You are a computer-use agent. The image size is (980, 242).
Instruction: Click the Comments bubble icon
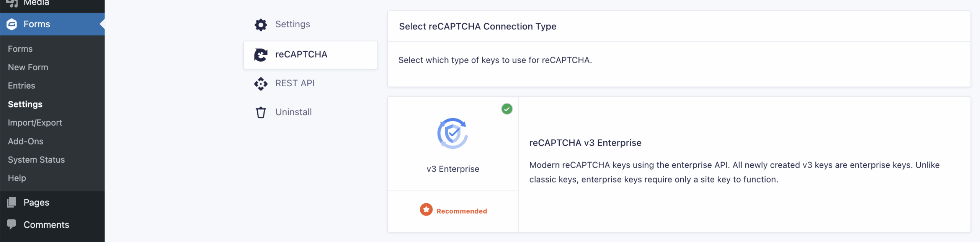coord(11,224)
